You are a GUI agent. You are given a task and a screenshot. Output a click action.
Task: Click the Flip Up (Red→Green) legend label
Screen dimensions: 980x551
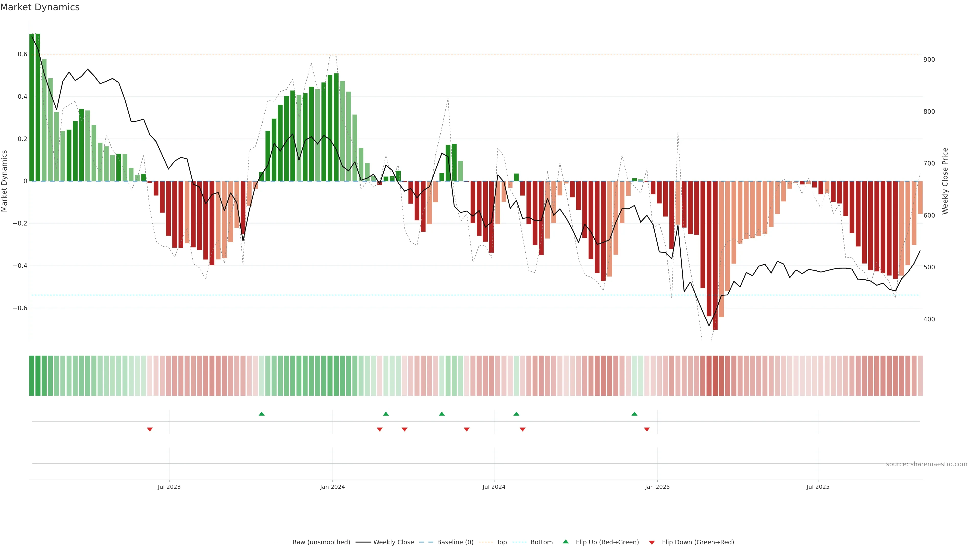coord(607,542)
